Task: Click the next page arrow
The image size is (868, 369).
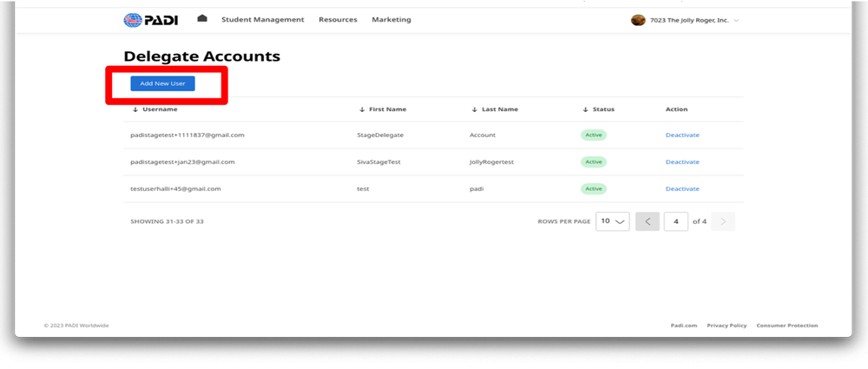Action: pyautogui.click(x=723, y=221)
